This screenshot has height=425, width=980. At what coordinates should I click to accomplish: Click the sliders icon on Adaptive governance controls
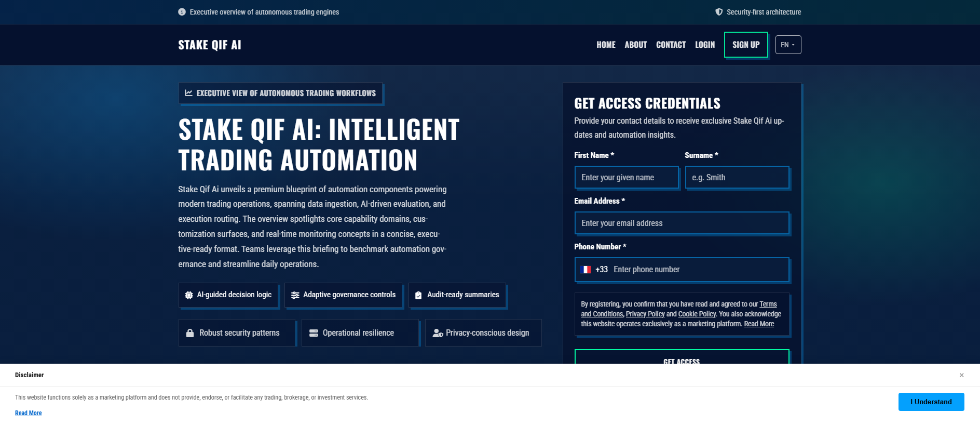point(295,295)
